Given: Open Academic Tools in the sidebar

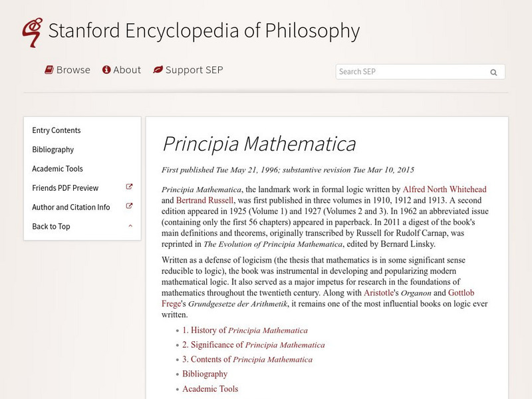Looking at the screenshot, I should (58, 169).
